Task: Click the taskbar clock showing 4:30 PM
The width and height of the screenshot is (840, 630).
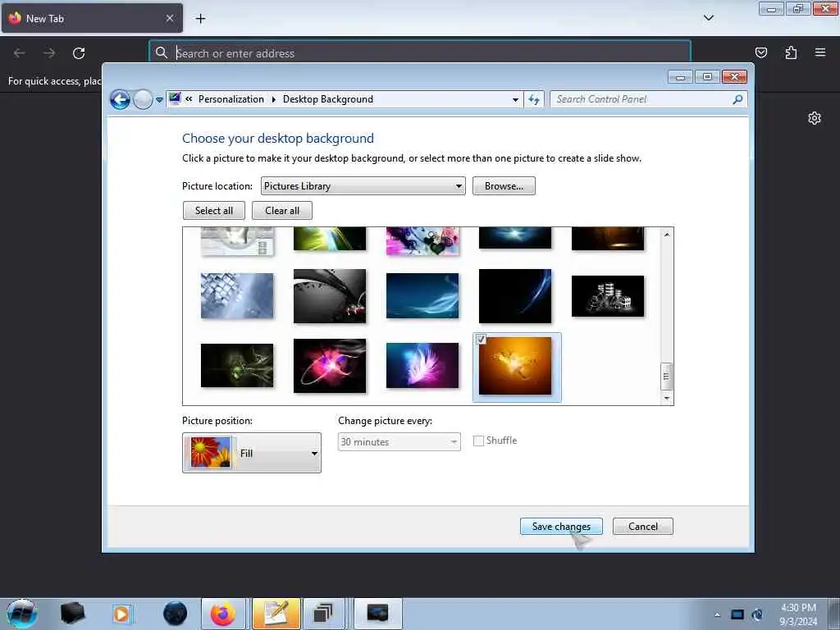Action: pos(798,614)
